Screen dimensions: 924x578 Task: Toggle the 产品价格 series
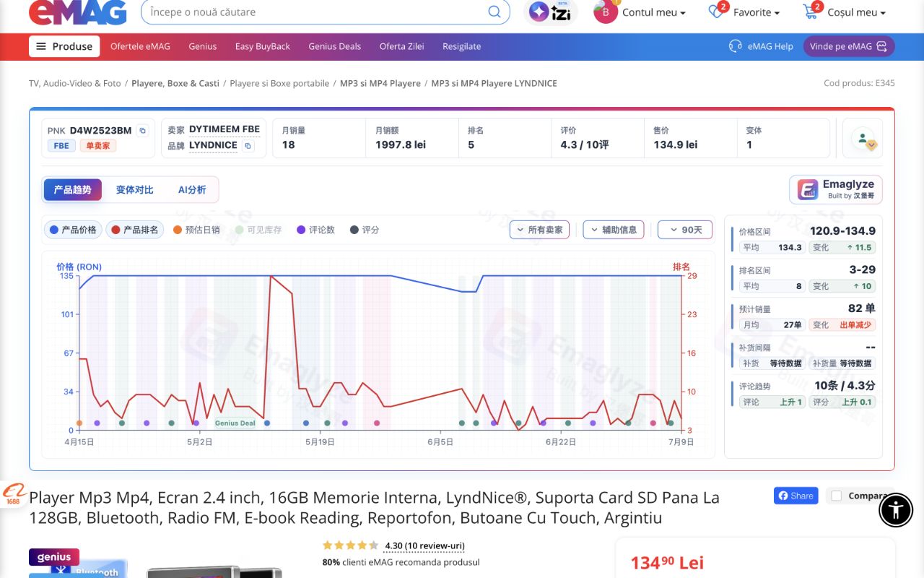[x=73, y=230]
